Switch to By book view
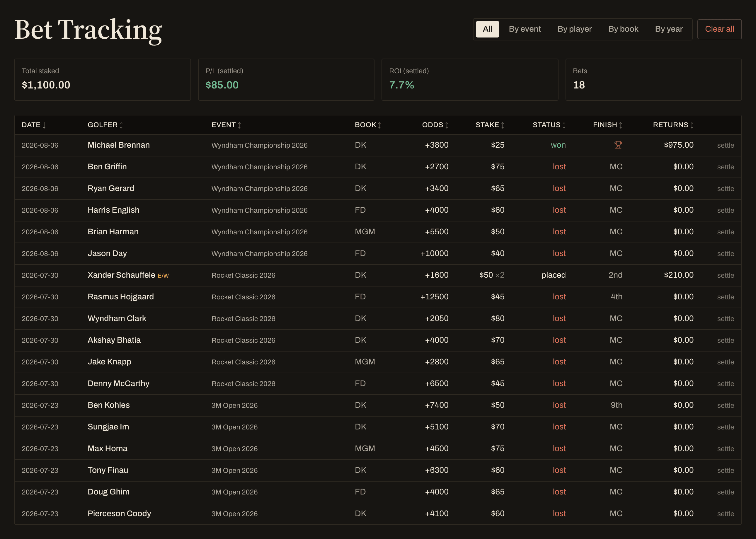The image size is (756, 539). coord(623,29)
